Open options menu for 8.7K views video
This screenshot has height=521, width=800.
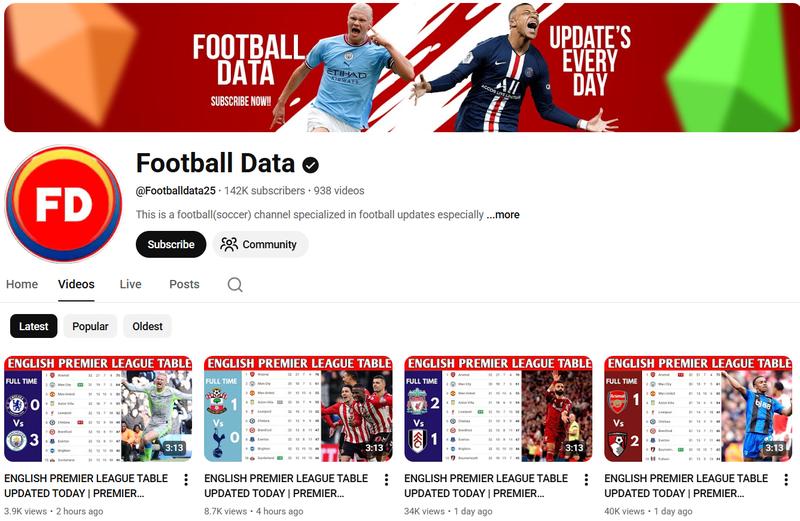(x=386, y=479)
